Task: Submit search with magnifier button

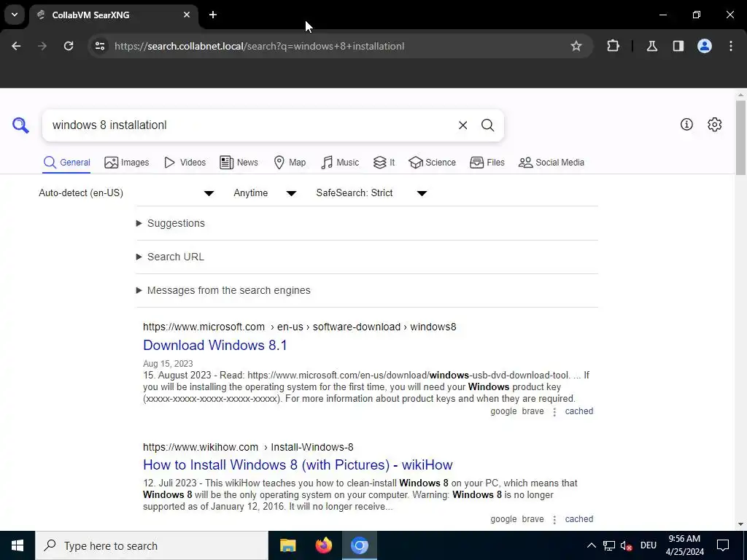Action: (x=487, y=125)
